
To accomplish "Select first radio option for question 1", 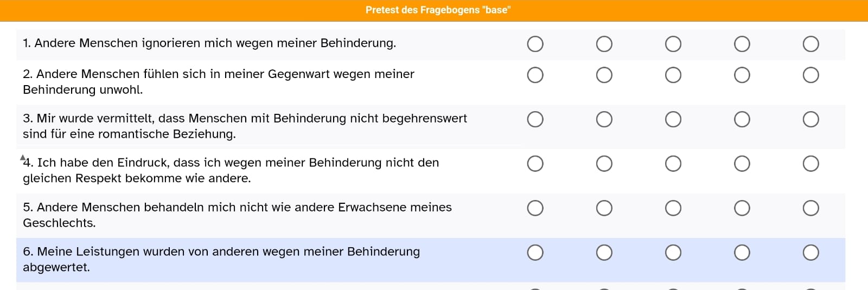I will click(535, 44).
